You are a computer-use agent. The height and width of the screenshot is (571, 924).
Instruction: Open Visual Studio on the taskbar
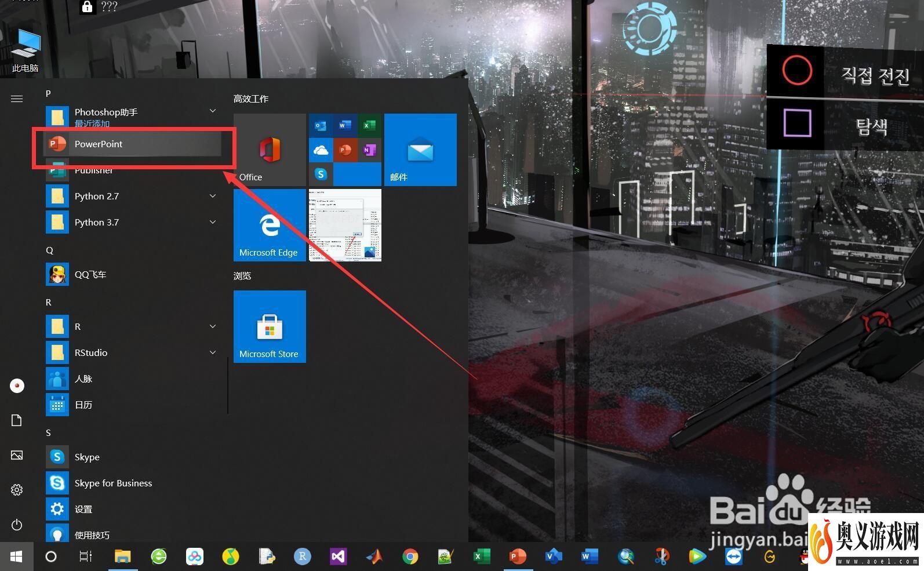(x=339, y=557)
